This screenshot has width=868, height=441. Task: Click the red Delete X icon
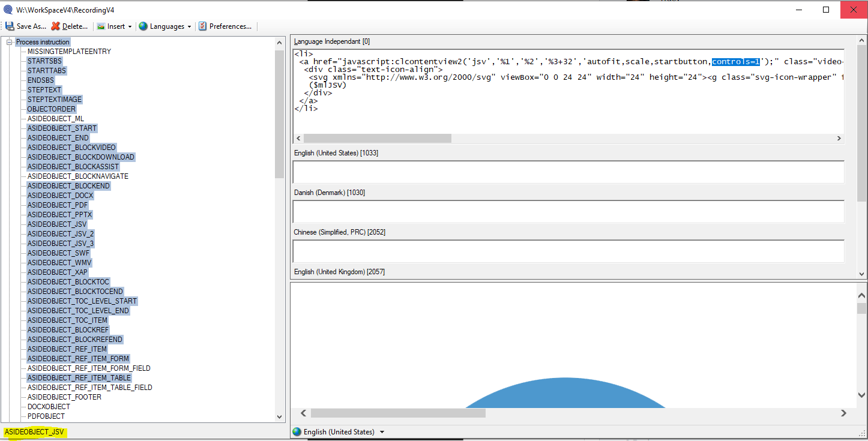coord(56,26)
